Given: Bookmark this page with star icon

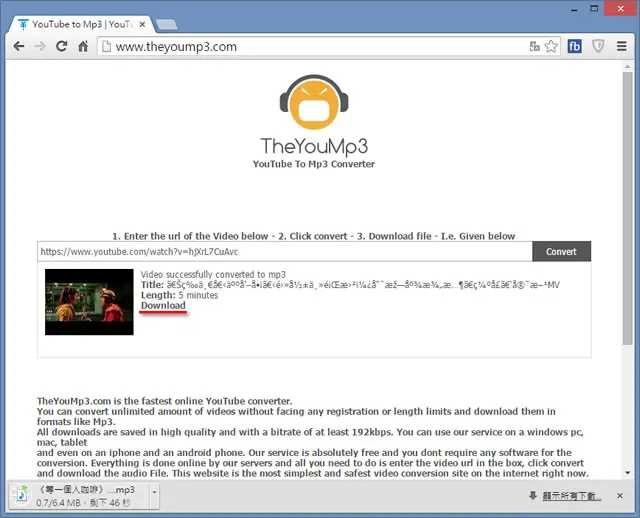Looking at the screenshot, I should 551,47.
